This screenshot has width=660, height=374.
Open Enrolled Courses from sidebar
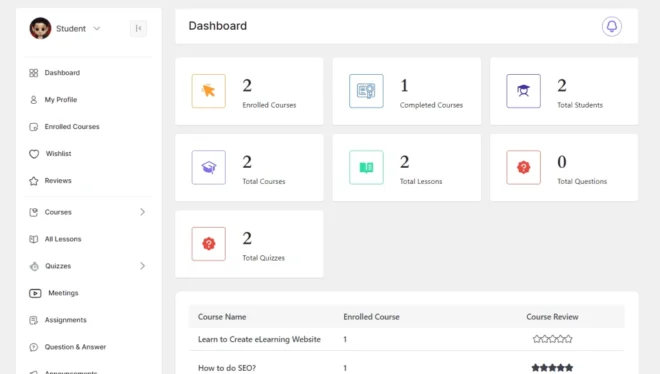coord(72,127)
